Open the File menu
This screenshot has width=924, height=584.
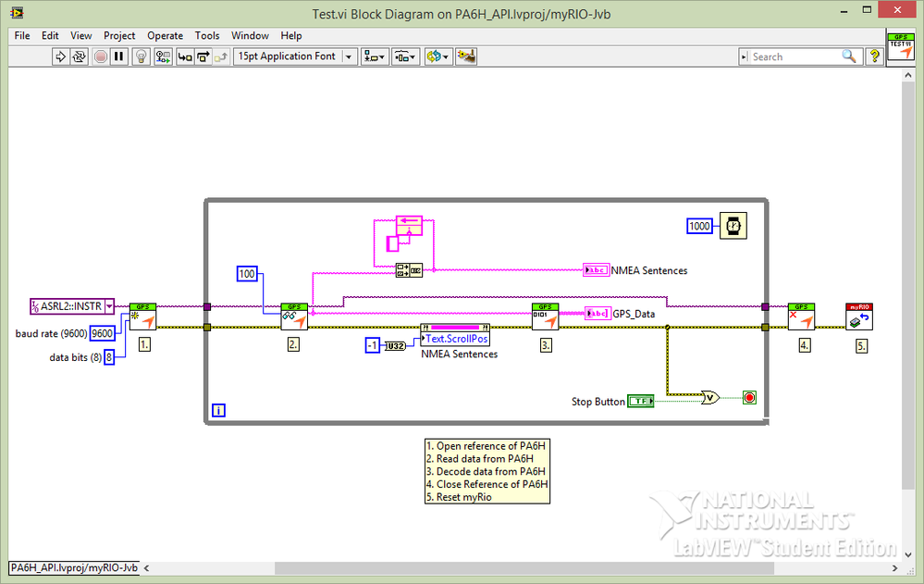coord(22,36)
